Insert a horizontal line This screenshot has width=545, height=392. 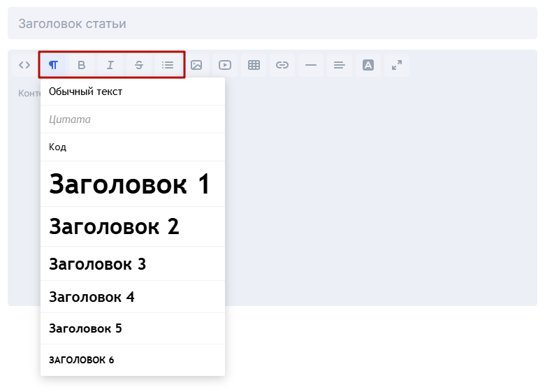pyautogui.click(x=311, y=65)
